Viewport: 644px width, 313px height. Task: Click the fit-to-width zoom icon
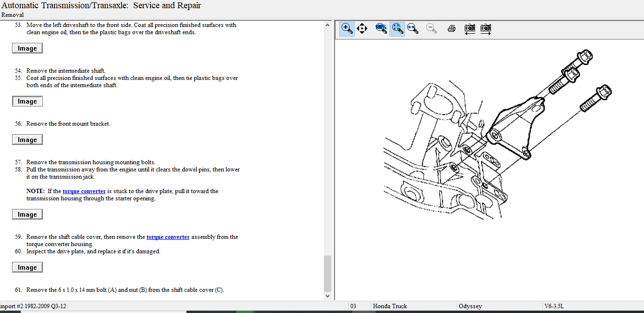tap(413, 28)
